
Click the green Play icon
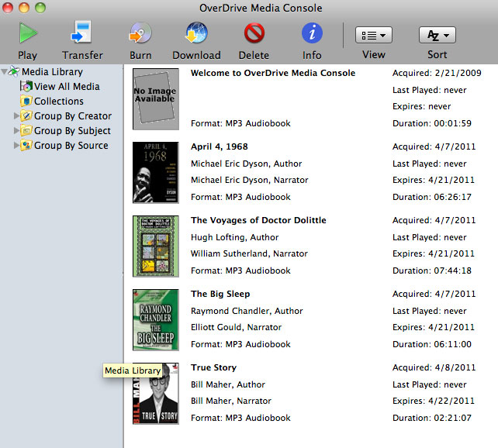pyautogui.click(x=28, y=33)
